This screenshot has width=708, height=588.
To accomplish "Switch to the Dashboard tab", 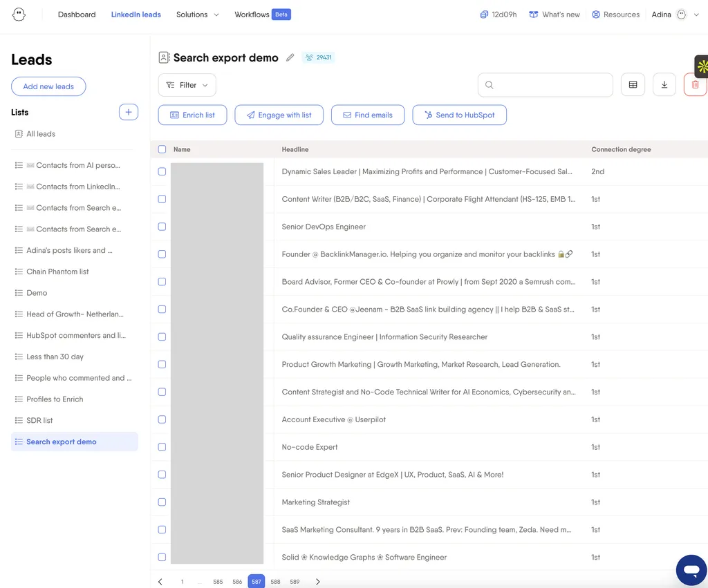I will pos(77,15).
